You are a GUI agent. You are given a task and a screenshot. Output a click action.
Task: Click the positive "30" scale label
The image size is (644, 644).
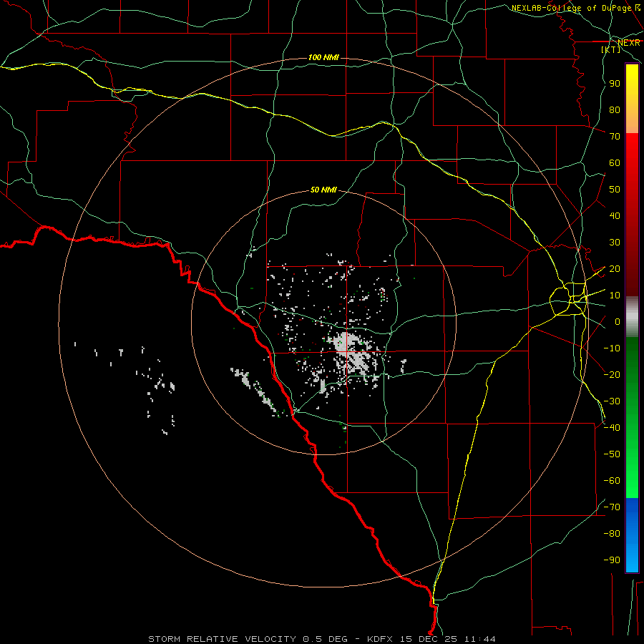615,243
